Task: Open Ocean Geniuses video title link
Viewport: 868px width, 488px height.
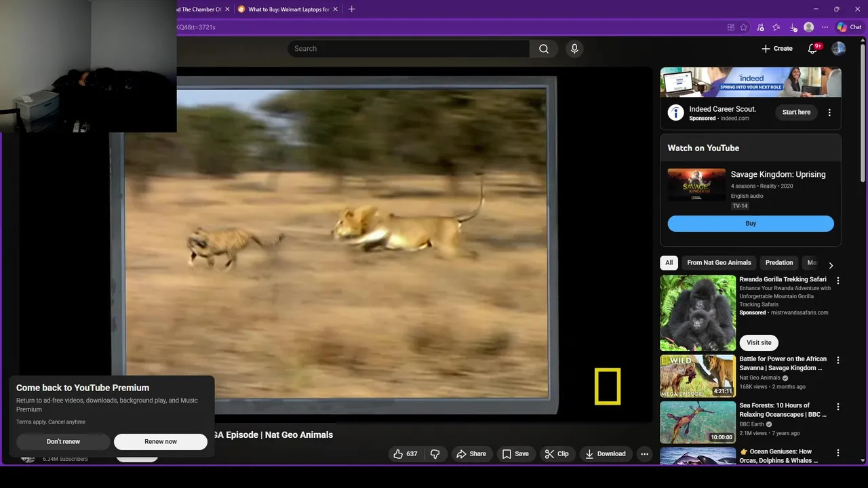Action: coord(778,456)
